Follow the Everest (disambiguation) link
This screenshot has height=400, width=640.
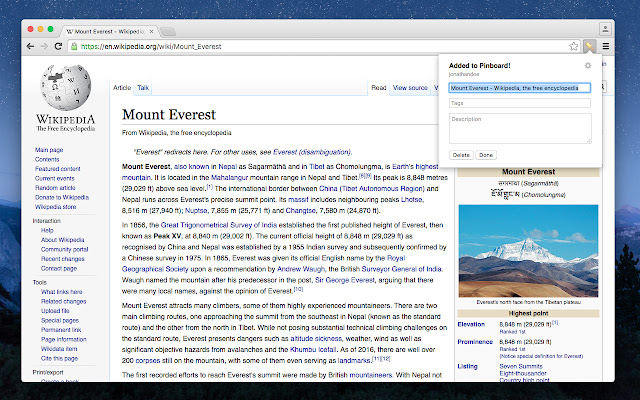pyautogui.click(x=312, y=152)
